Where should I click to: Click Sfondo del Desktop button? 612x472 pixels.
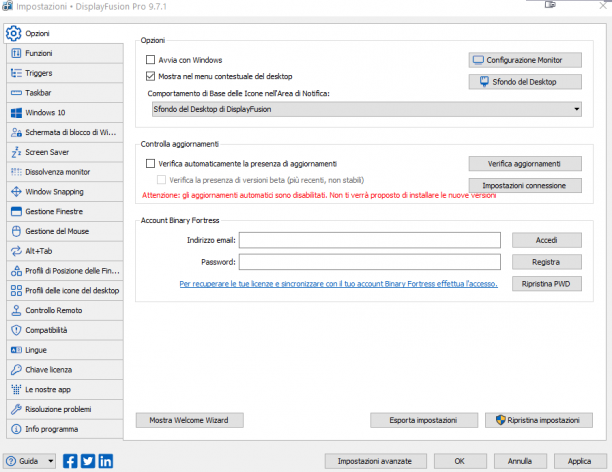[525, 82]
